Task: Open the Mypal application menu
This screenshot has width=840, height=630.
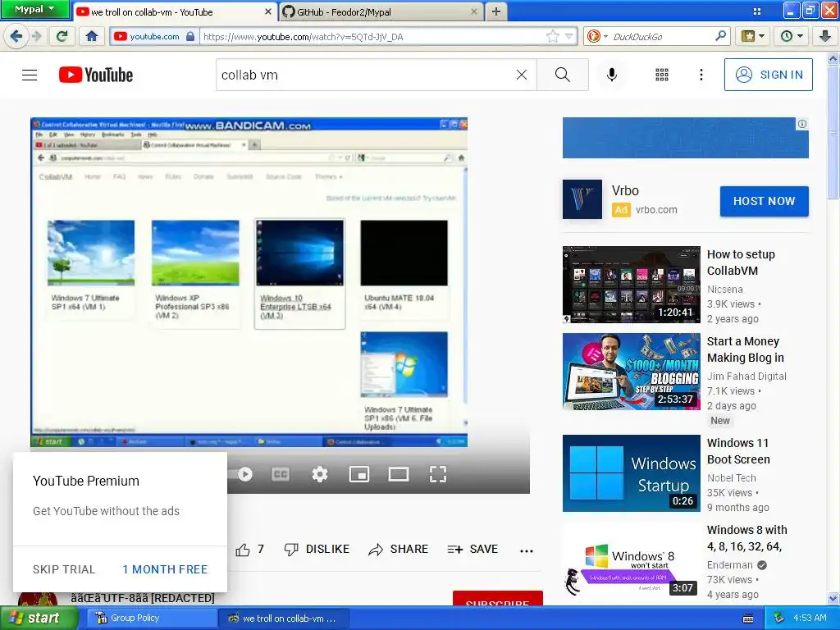Action: tap(34, 9)
